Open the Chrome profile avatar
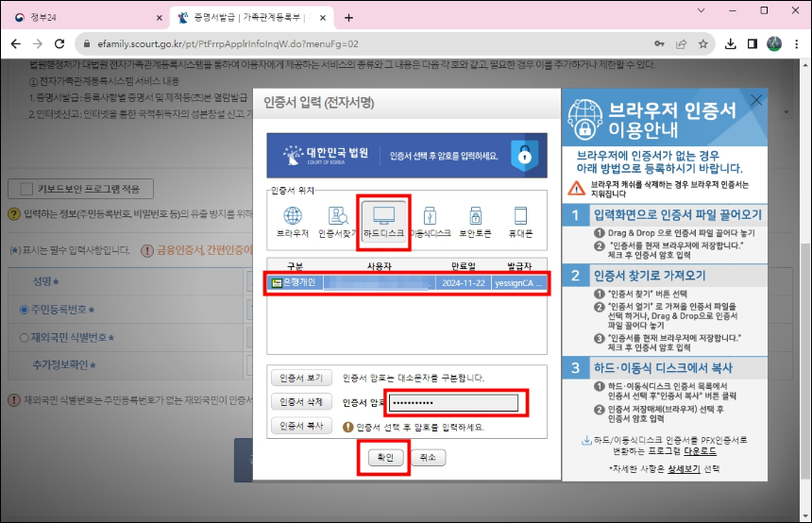The width and height of the screenshot is (812, 523). [x=774, y=44]
